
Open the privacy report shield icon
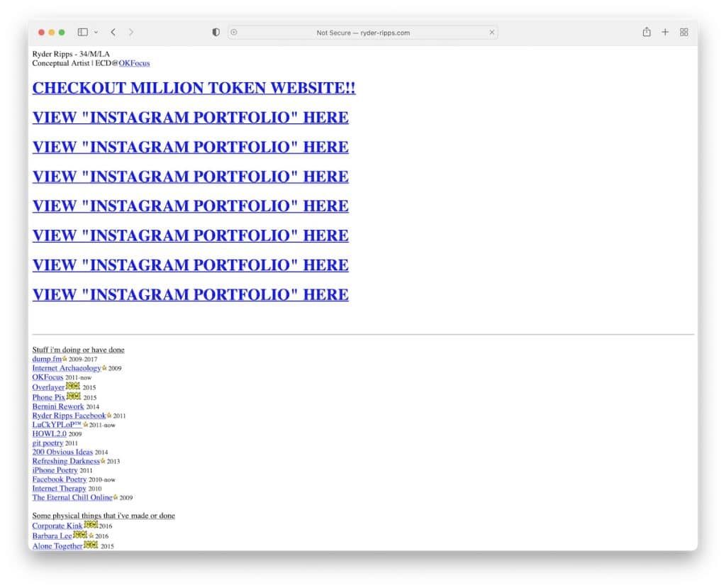(216, 32)
